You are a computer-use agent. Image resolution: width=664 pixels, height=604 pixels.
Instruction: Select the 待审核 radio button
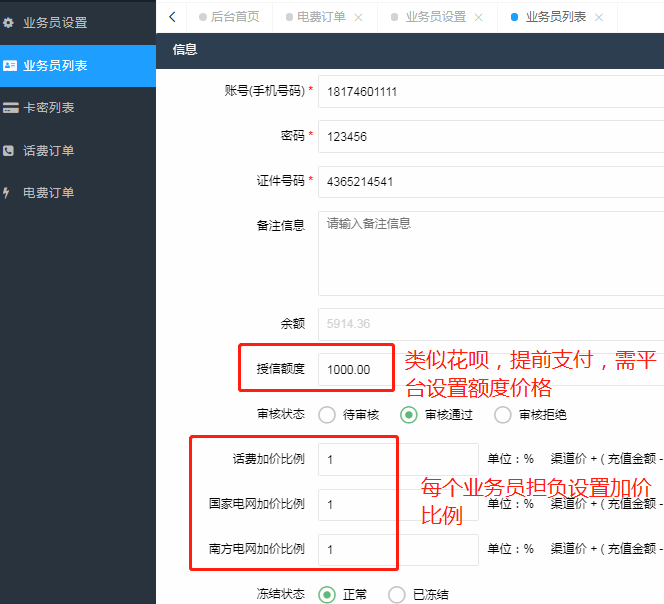327,415
